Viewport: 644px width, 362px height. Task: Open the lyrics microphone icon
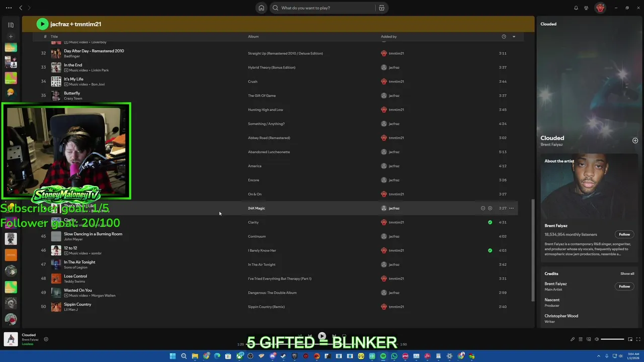coord(573,339)
